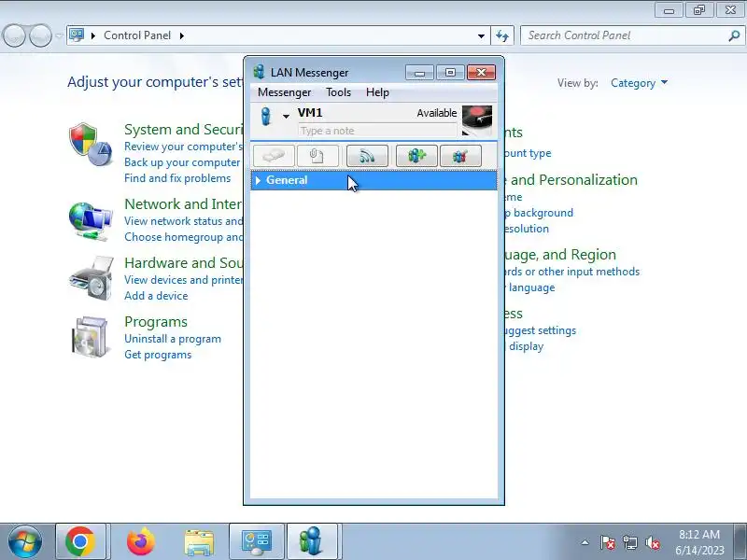Show hidden tray icons arrow
The height and width of the screenshot is (560, 747).
click(585, 542)
